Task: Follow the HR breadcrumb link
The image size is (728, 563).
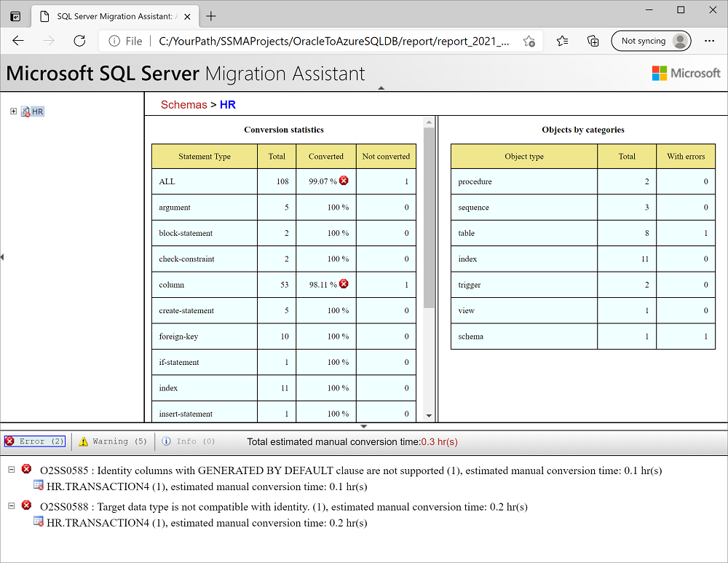Action: (227, 105)
